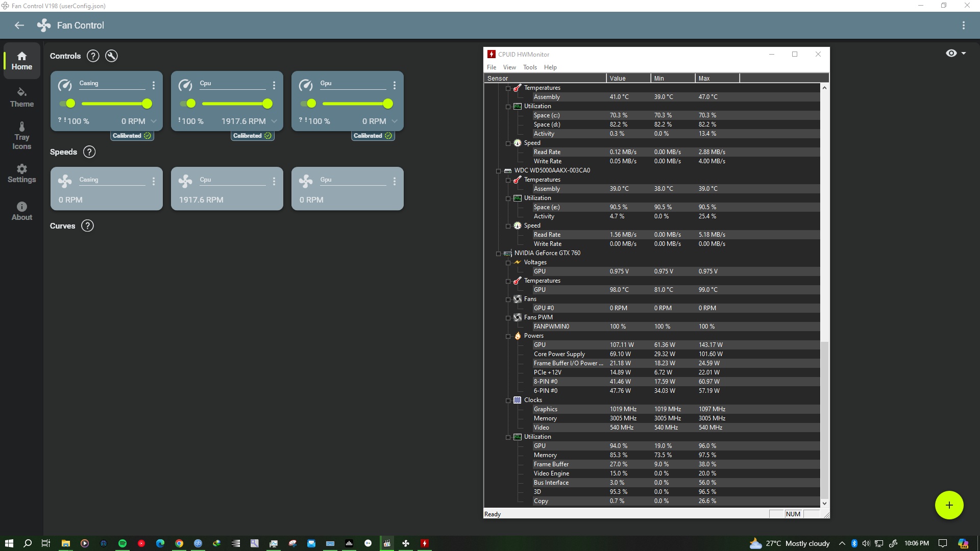Click the Sensor column header in HWMonitor
Image resolution: width=980 pixels, height=551 pixels.
[x=545, y=78]
